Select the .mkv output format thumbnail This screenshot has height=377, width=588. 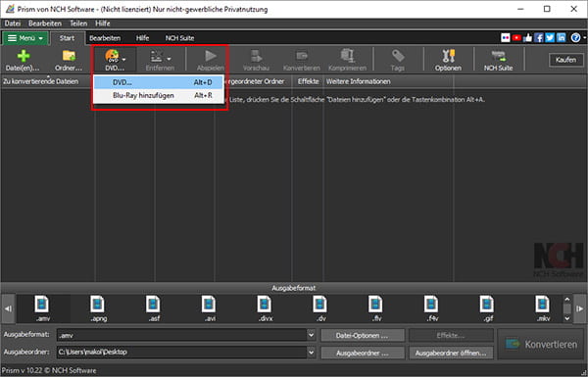543,308
